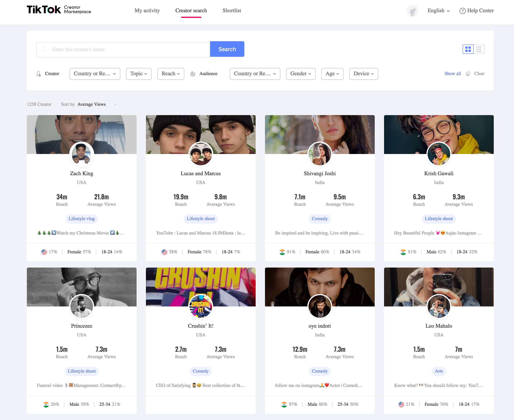Go to My activity tab
The image size is (514, 420).
click(x=147, y=11)
